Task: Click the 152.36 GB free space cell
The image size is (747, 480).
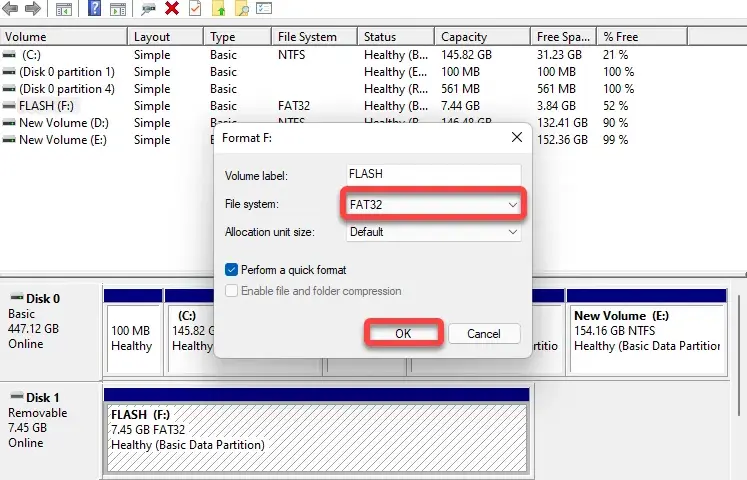Action: coord(562,140)
